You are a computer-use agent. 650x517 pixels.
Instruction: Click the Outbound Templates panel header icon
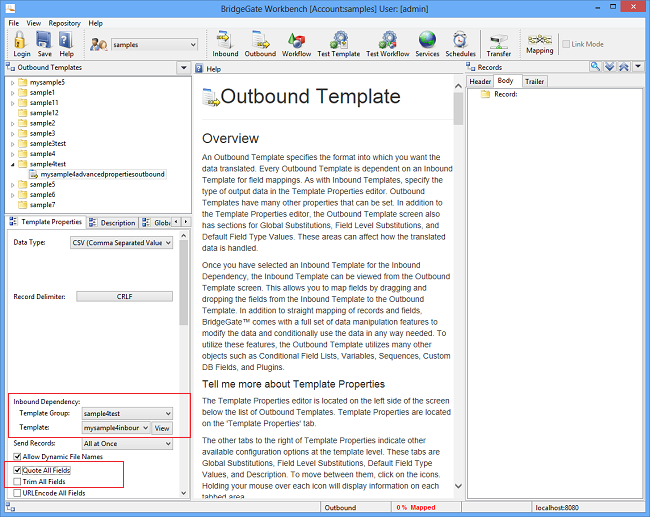(x=10, y=67)
